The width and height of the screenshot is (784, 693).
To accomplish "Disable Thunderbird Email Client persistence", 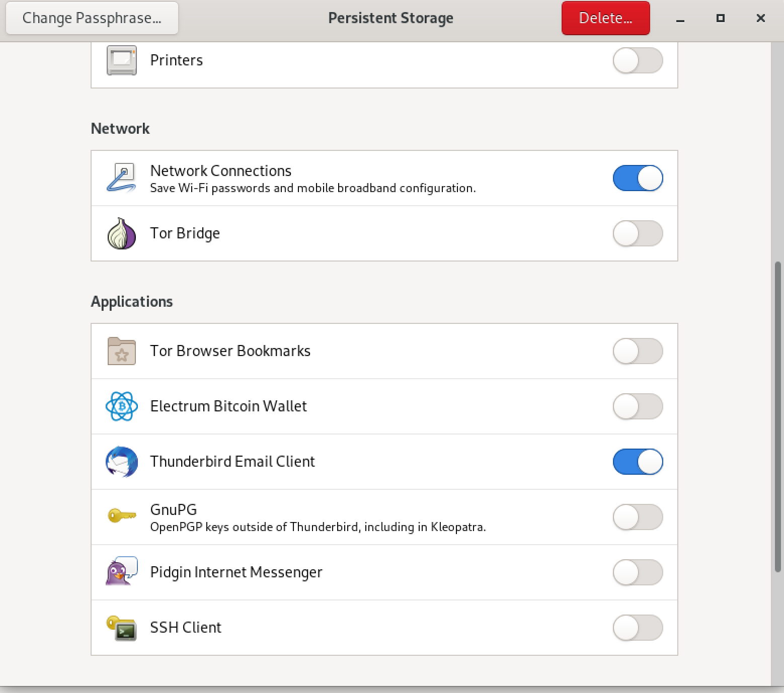I will (x=638, y=462).
